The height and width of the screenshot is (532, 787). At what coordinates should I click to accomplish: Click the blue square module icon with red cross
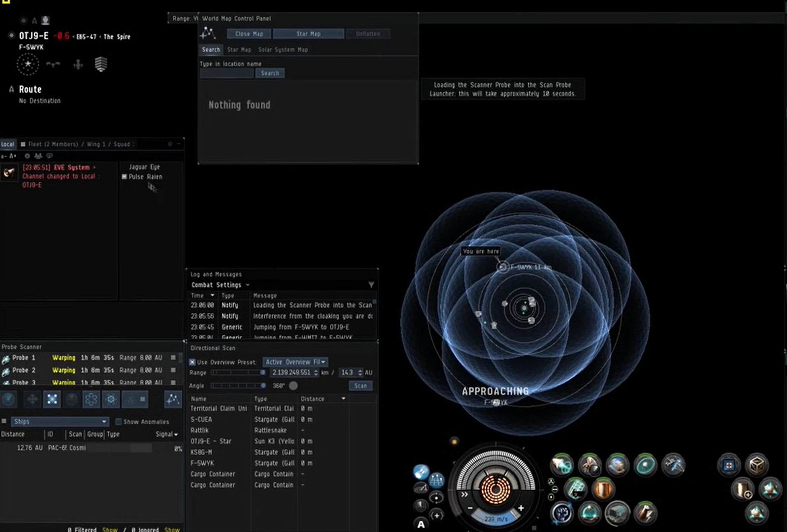[x=729, y=465]
